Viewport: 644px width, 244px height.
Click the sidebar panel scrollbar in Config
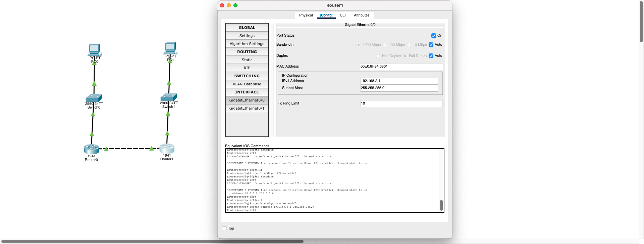pos(271,80)
